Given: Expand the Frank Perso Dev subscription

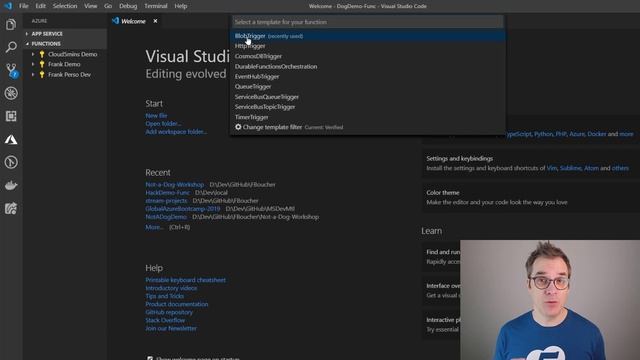Looking at the screenshot, I should [x=33, y=75].
